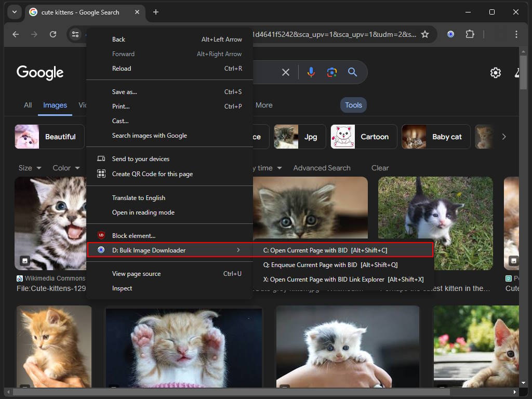Open tab search dropdown arrow
532x399 pixels.
14,12
